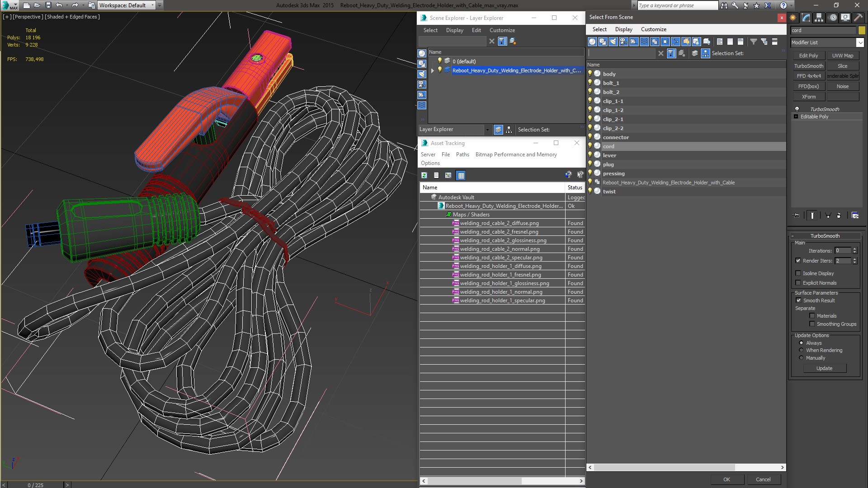Toggle Display Cameras filter in Select From Scene
868x488 pixels.
coord(623,42)
